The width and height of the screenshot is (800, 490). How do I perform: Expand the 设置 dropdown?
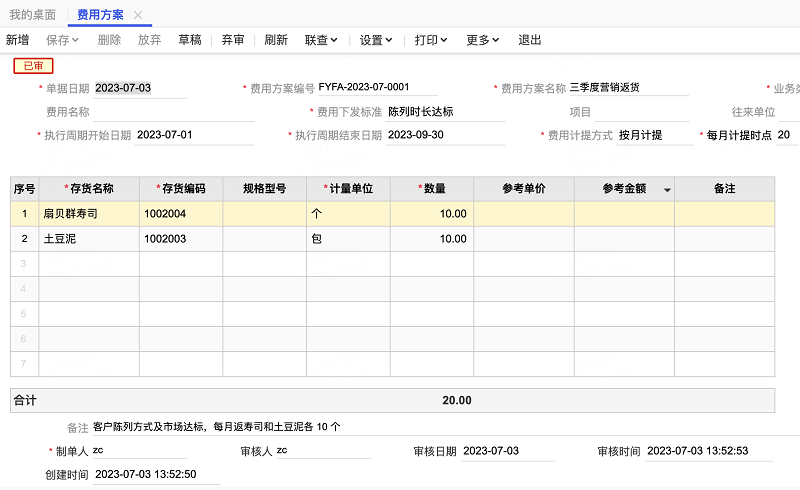pos(376,40)
